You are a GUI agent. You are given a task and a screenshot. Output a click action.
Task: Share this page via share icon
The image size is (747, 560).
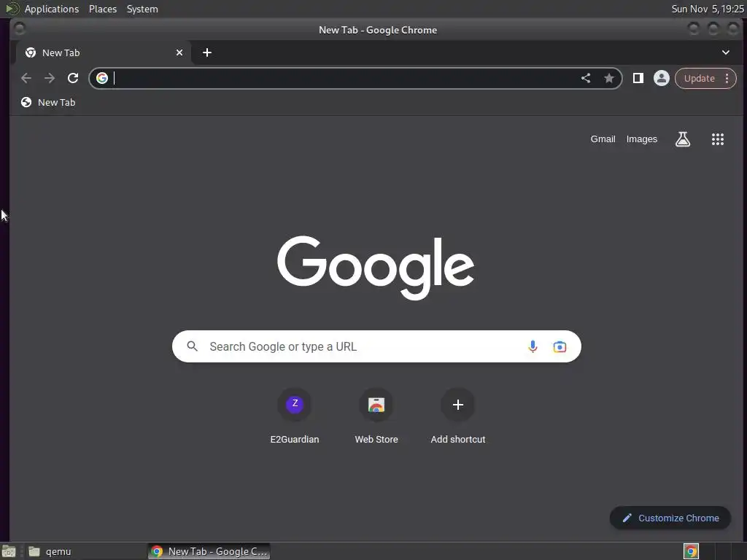586,78
